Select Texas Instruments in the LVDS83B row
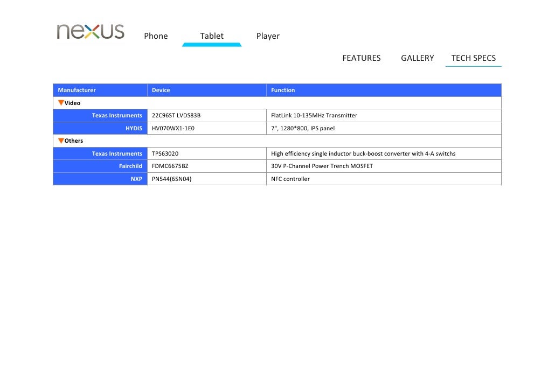 click(100, 116)
